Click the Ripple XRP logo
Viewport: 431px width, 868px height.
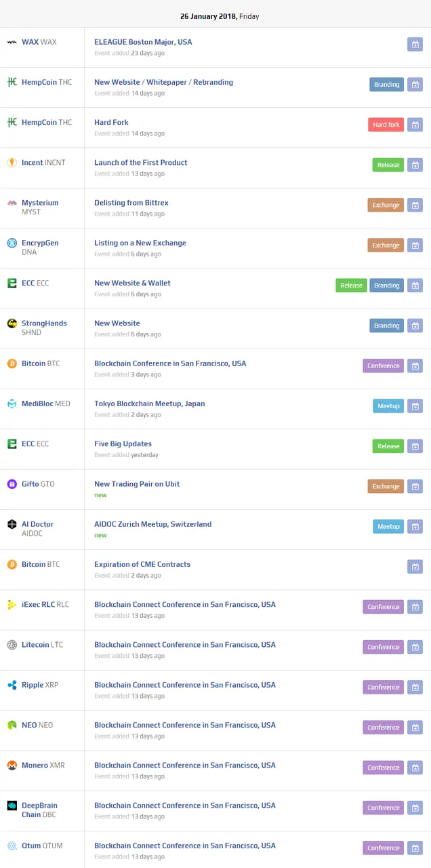(12, 685)
